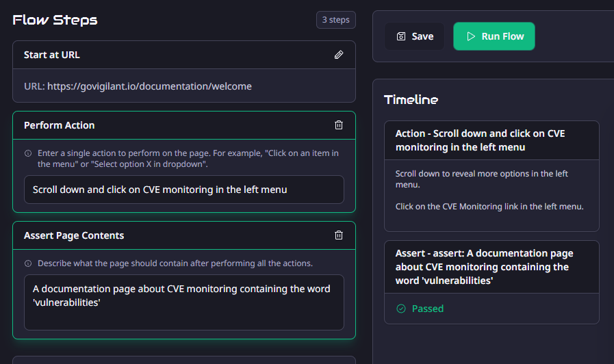The width and height of the screenshot is (614, 364).
Task: Click the pencil edit icon for Start at URL
Action: (339, 55)
